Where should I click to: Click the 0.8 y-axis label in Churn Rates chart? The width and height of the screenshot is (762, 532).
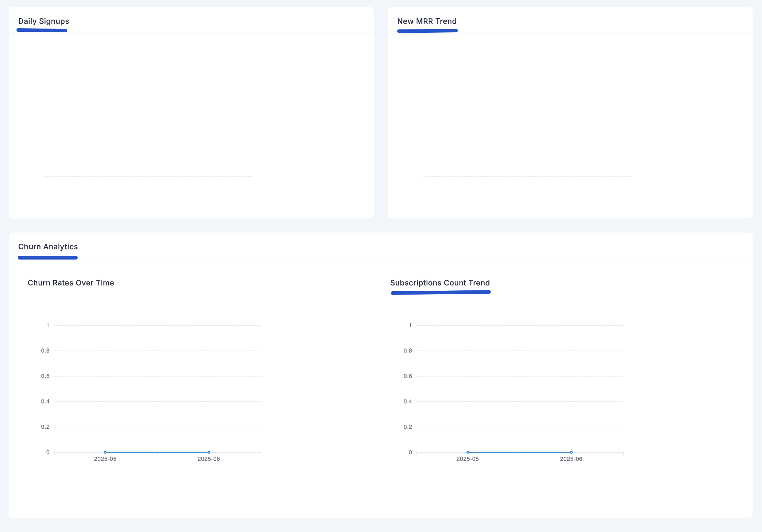[x=45, y=351]
